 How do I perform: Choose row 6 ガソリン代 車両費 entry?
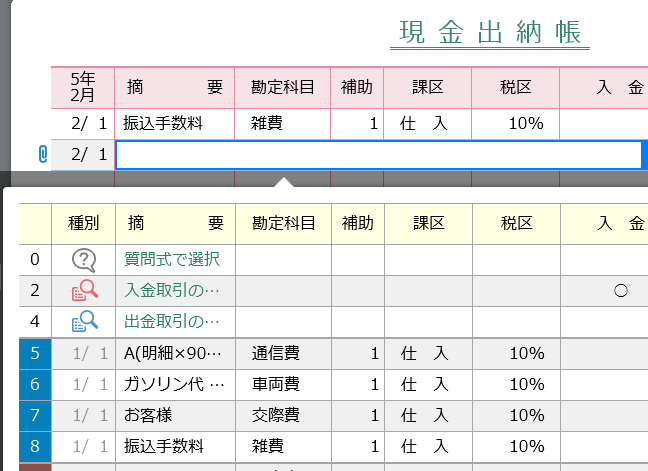pyautogui.click(x=334, y=384)
